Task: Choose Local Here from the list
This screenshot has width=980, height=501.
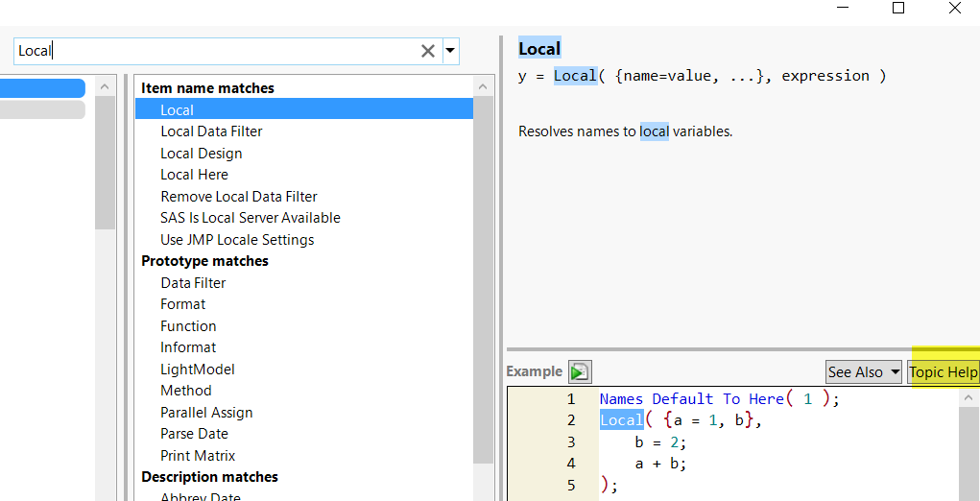Action: [194, 175]
